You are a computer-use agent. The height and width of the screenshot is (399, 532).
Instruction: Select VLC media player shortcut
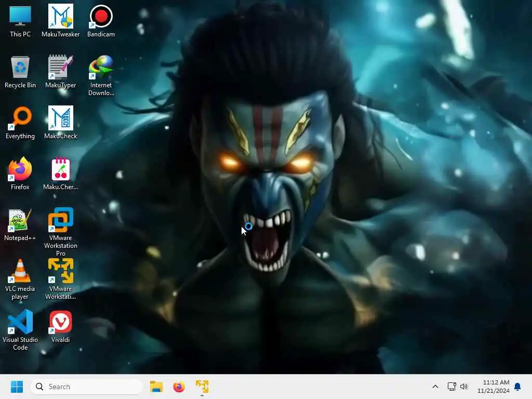coord(20,280)
